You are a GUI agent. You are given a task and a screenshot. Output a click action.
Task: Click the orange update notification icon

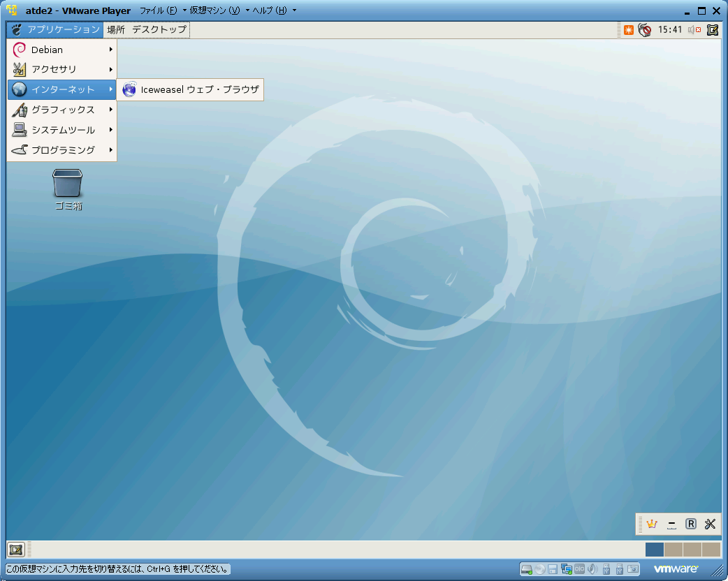[x=629, y=30]
